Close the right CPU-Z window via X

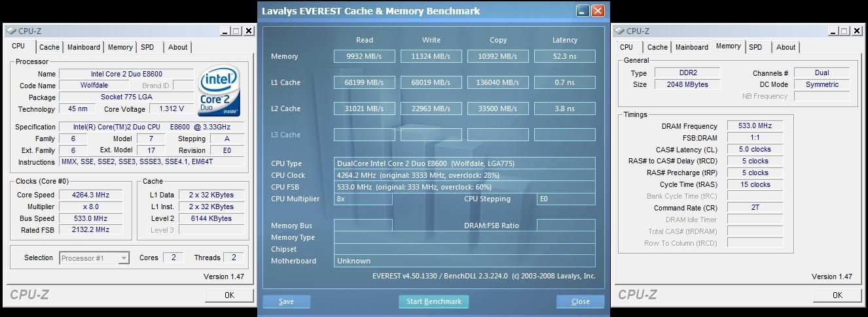tap(856, 31)
